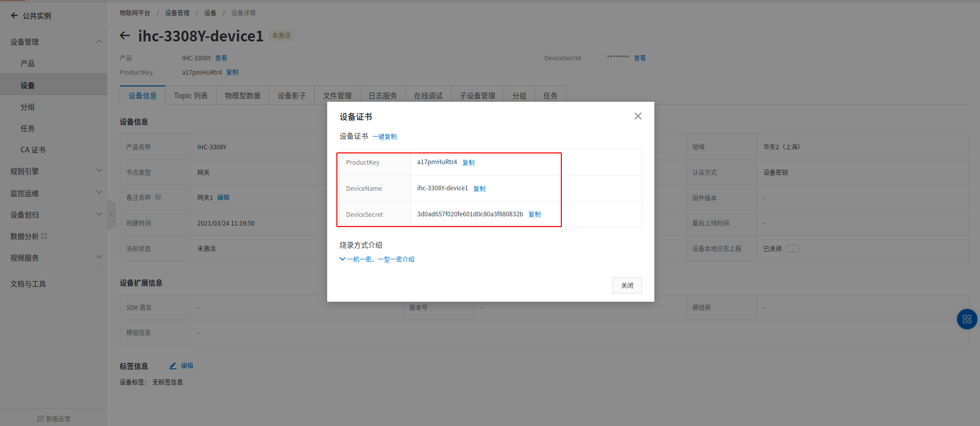
Task: Click 设备 breadcrumb link
Action: tap(211, 13)
